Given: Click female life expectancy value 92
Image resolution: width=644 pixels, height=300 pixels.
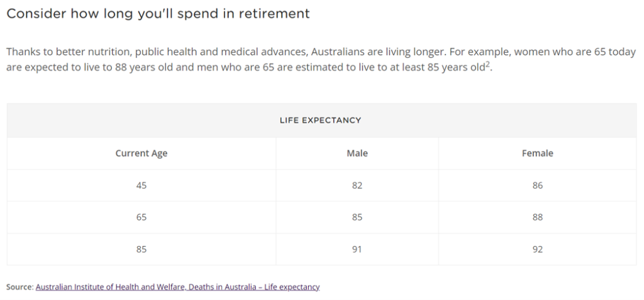Looking at the screenshot, I should point(538,249).
